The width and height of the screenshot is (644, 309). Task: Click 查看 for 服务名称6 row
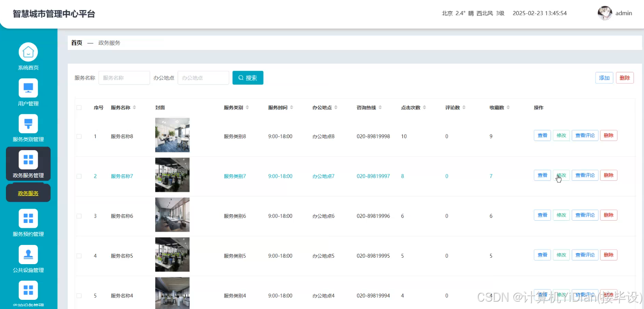(x=542, y=215)
